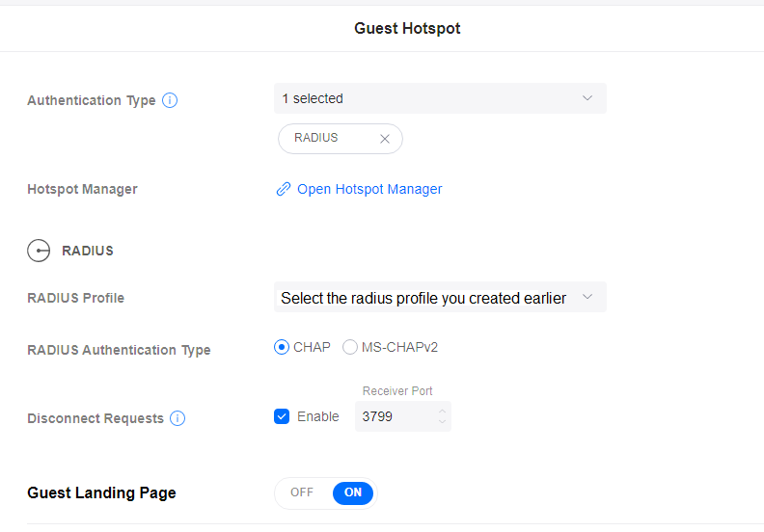Click the RADIUS Profile chevron arrow
The width and height of the screenshot is (764, 532).
click(587, 298)
